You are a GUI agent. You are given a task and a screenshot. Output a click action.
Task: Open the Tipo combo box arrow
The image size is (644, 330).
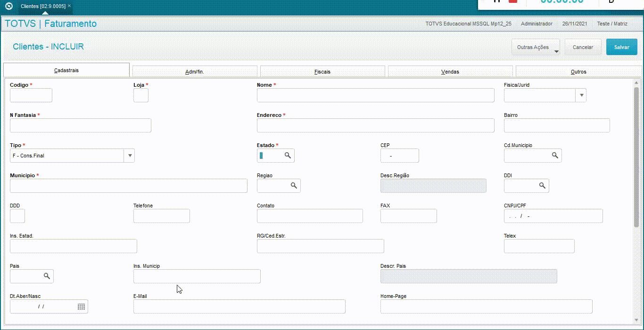129,156
